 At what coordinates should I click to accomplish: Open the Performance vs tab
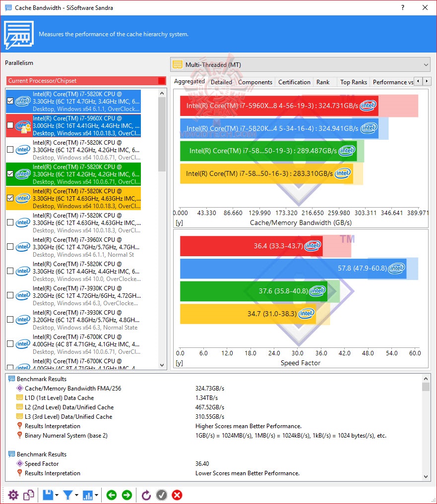(392, 82)
